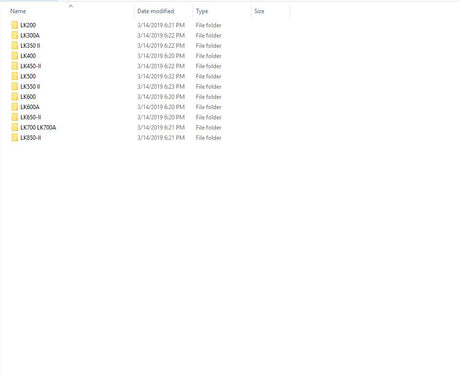
Task: Click date modified of LK500 row
Action: [161, 76]
